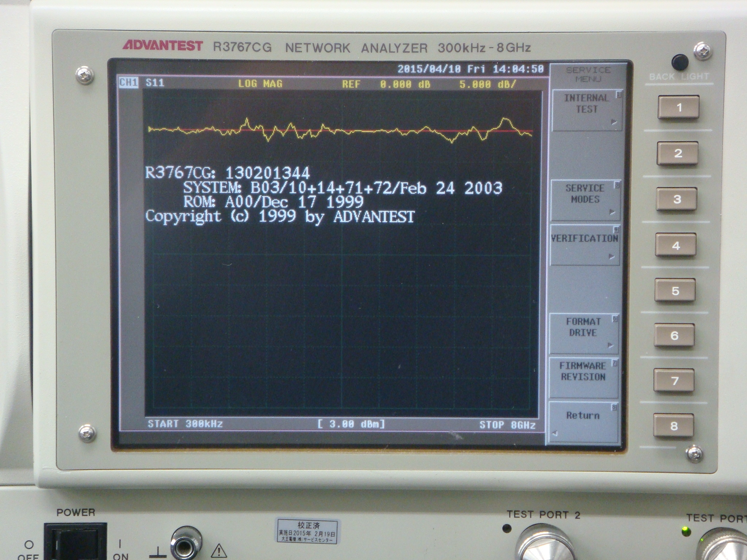The width and height of the screenshot is (747, 560).
Task: Click the arrow on FORMAT DRIVE softkey
Action: click(x=610, y=345)
